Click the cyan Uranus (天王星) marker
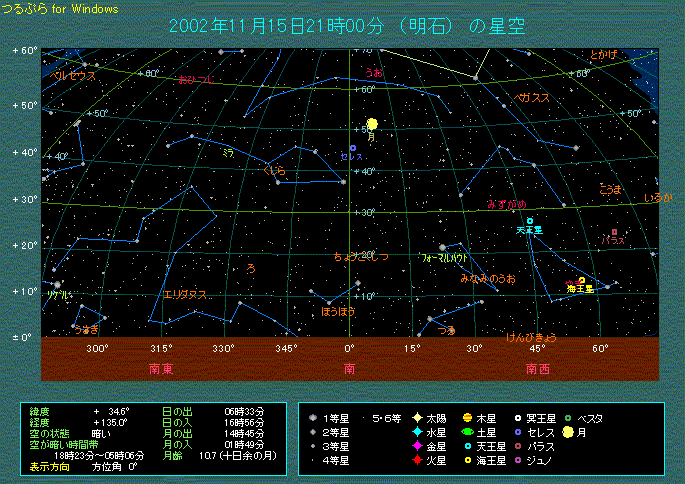Screen dimensions: 685x484 click(x=530, y=221)
